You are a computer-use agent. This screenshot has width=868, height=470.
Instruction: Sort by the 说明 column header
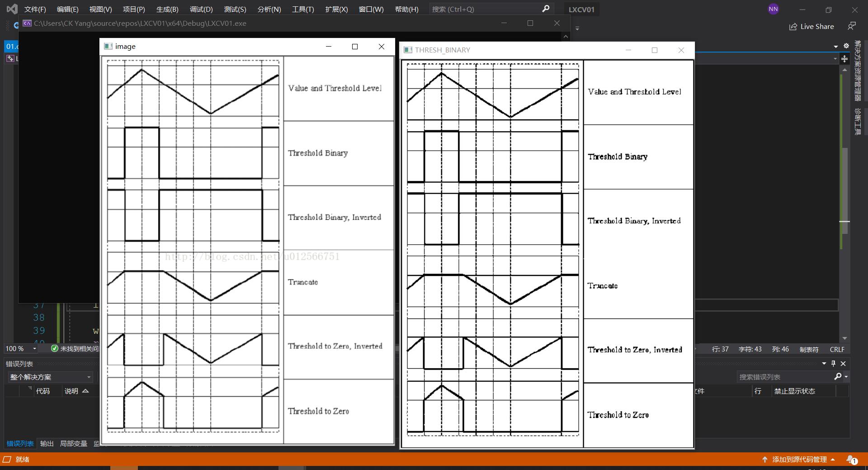click(71, 391)
